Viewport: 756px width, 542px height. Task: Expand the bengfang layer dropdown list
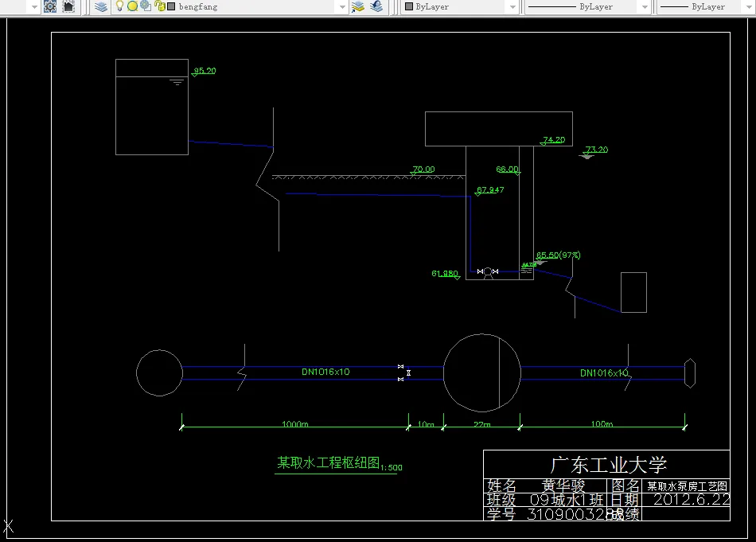click(342, 6)
